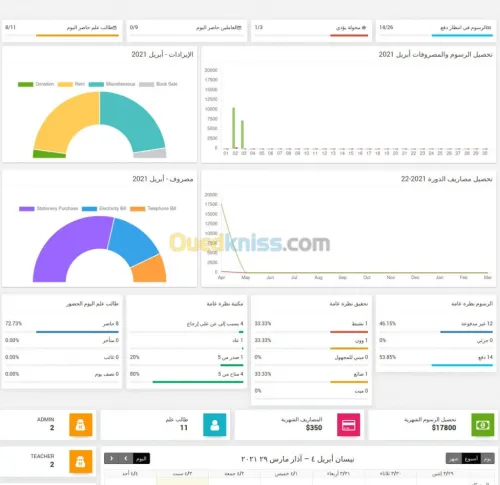Click the blue progress bar under 14/26

[x=462, y=35]
